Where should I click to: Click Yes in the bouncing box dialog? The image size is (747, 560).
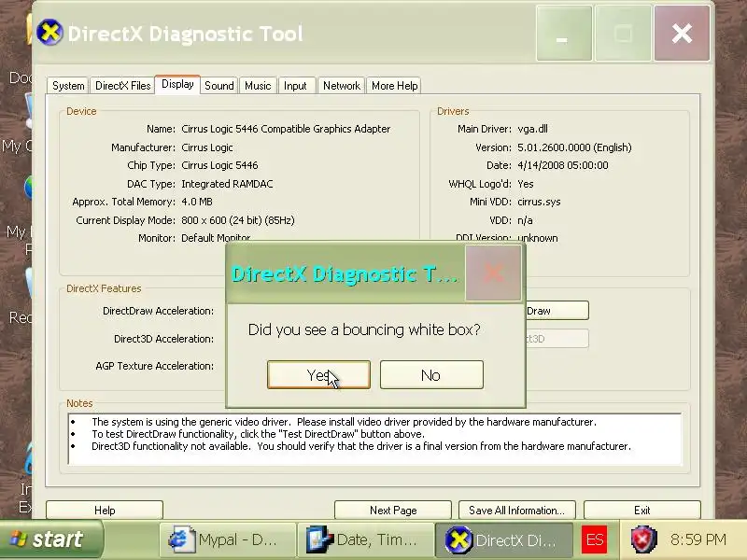[318, 375]
